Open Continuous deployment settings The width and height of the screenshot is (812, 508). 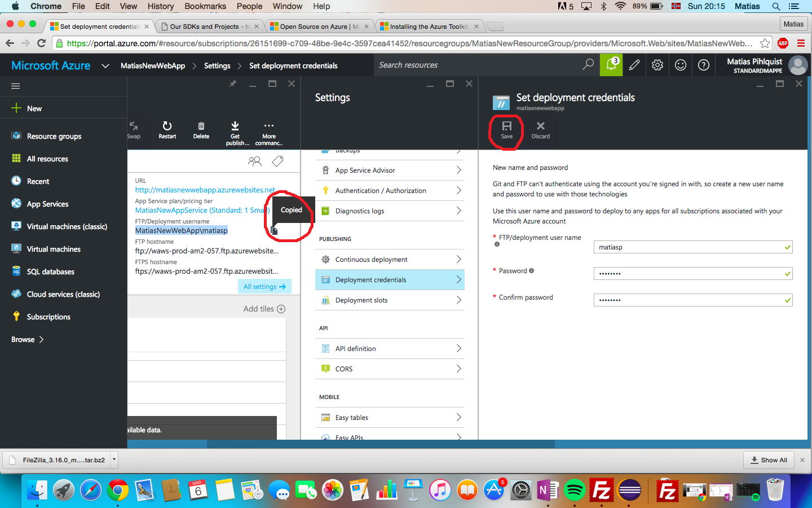[x=390, y=260]
